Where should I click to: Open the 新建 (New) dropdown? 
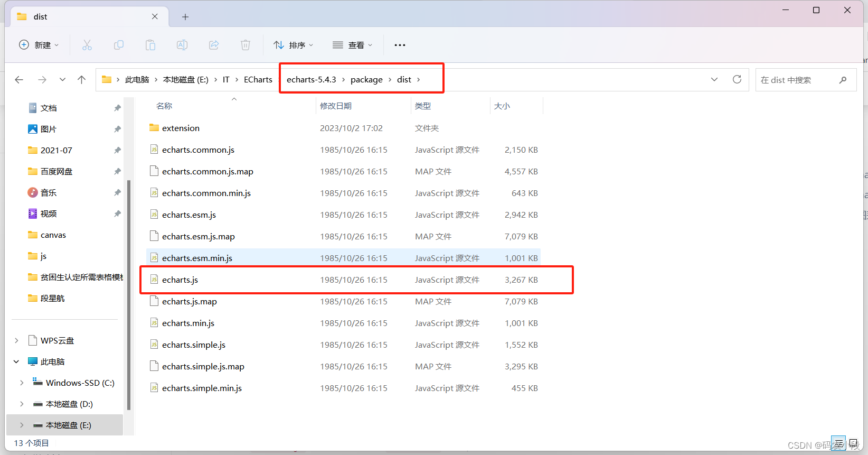coord(39,45)
